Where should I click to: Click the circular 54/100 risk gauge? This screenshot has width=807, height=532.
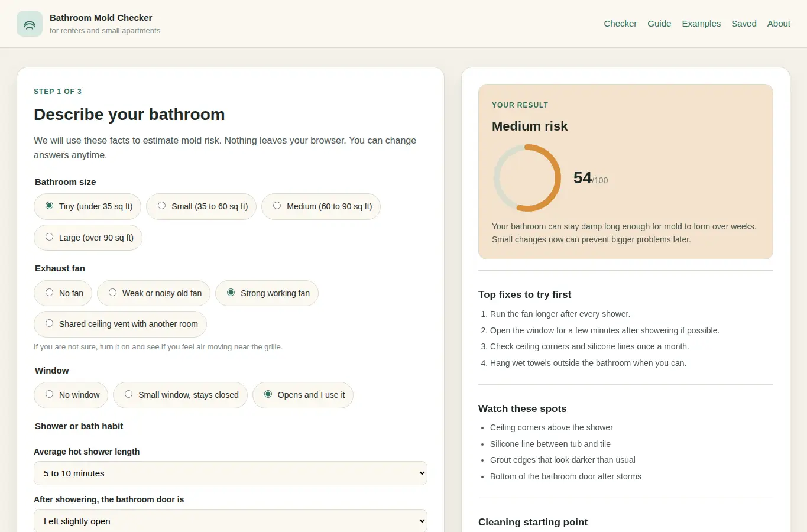pos(527,178)
